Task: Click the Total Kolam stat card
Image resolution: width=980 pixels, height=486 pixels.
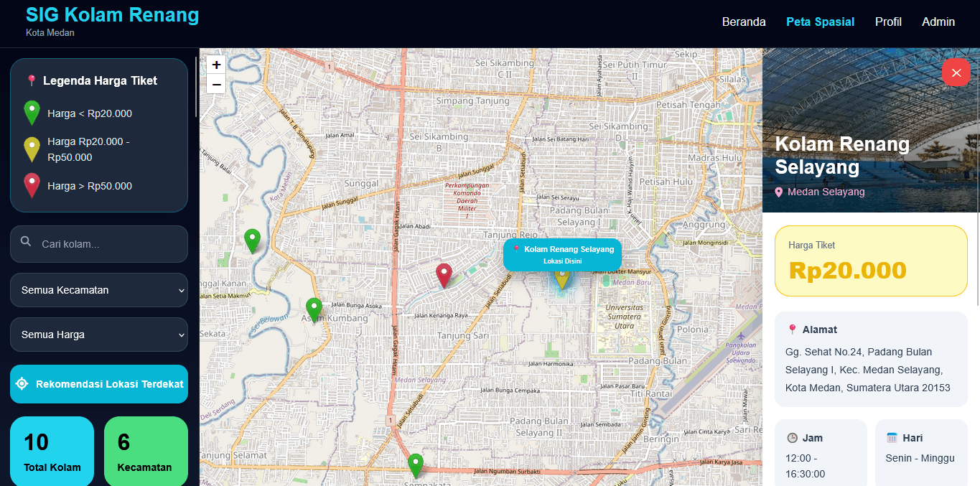Action: click(x=52, y=452)
